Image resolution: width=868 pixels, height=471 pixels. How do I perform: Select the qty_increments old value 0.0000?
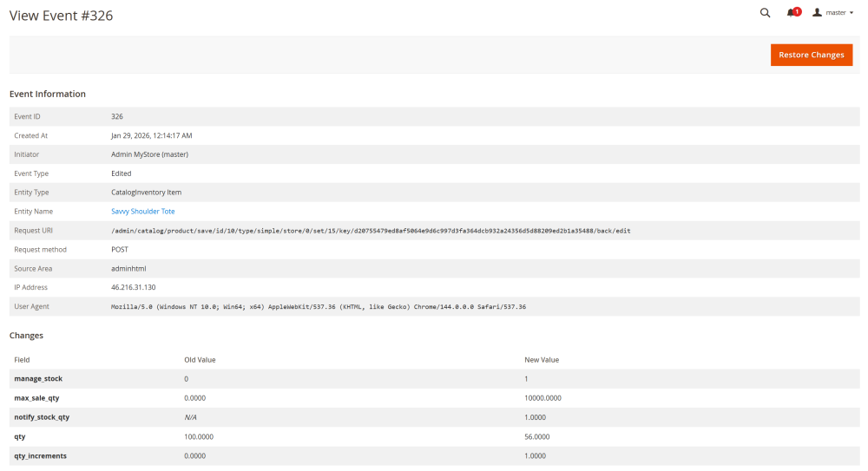tap(194, 456)
